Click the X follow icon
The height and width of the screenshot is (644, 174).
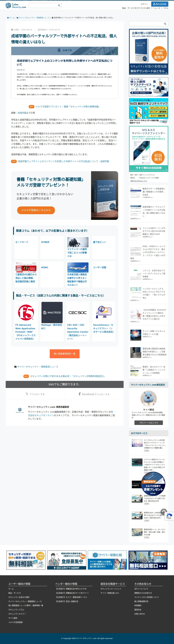pyautogui.click(x=27, y=394)
